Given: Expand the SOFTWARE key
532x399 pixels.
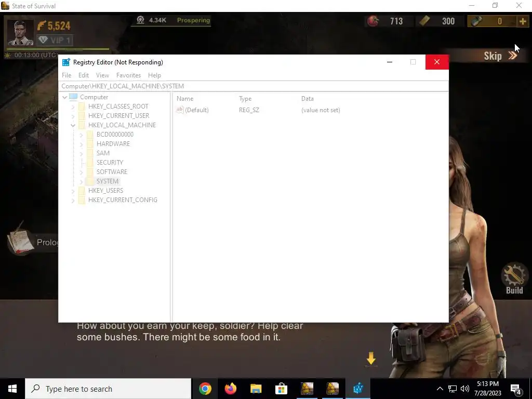Looking at the screenshot, I should pyautogui.click(x=81, y=172).
